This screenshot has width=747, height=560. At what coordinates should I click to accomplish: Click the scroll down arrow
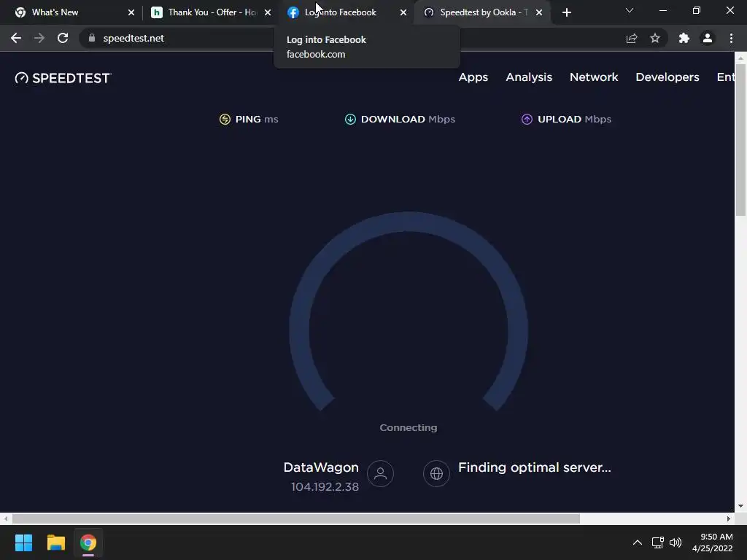tap(740, 506)
